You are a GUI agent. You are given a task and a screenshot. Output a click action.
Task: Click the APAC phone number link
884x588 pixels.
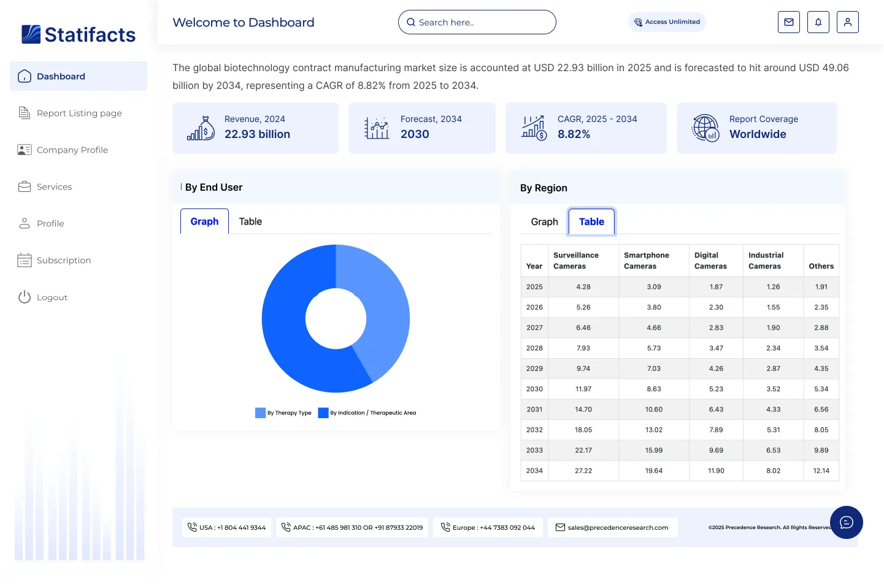point(352,527)
